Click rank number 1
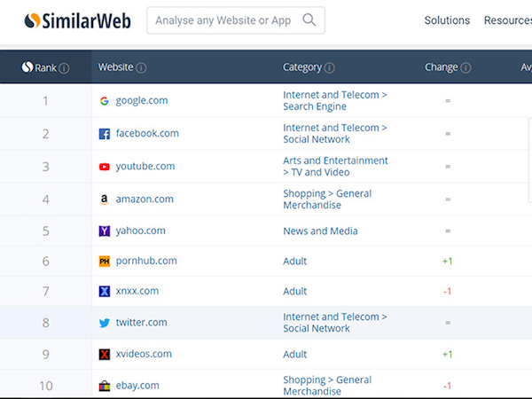This screenshot has width=532, height=399. (45, 101)
